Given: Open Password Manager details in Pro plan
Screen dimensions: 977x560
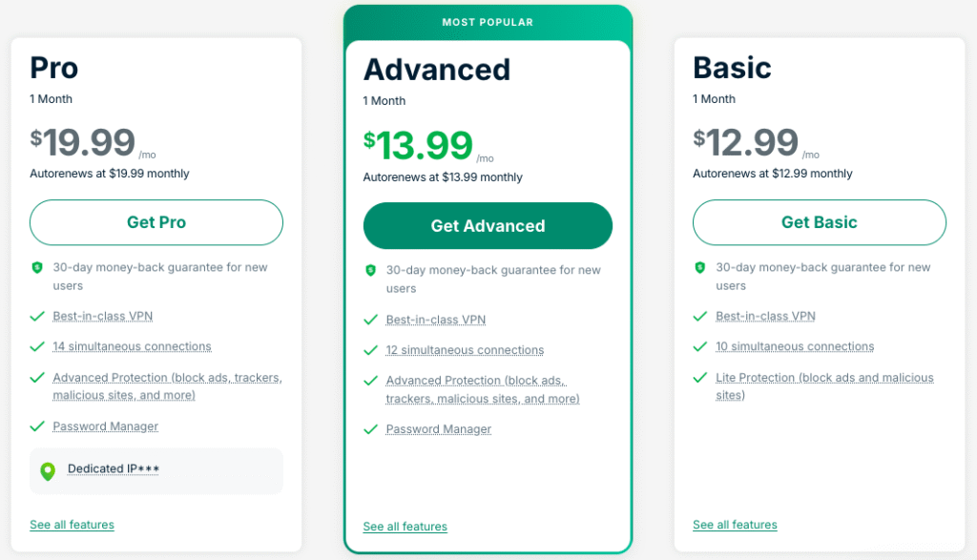Looking at the screenshot, I should (x=105, y=425).
